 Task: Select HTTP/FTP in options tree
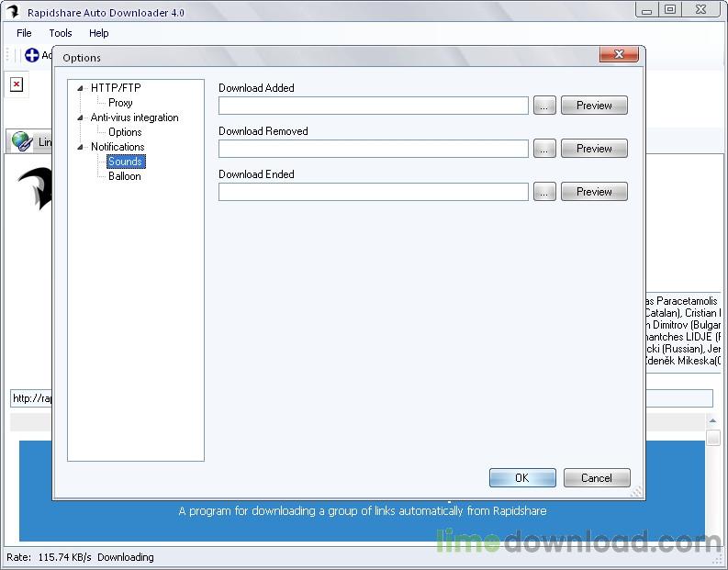coord(116,88)
